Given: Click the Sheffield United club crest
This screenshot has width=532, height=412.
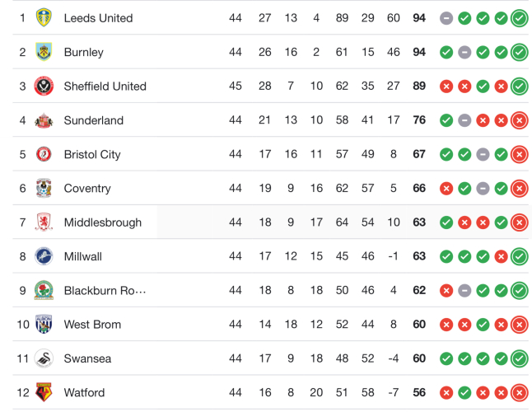Looking at the screenshot, I should pos(44,86).
